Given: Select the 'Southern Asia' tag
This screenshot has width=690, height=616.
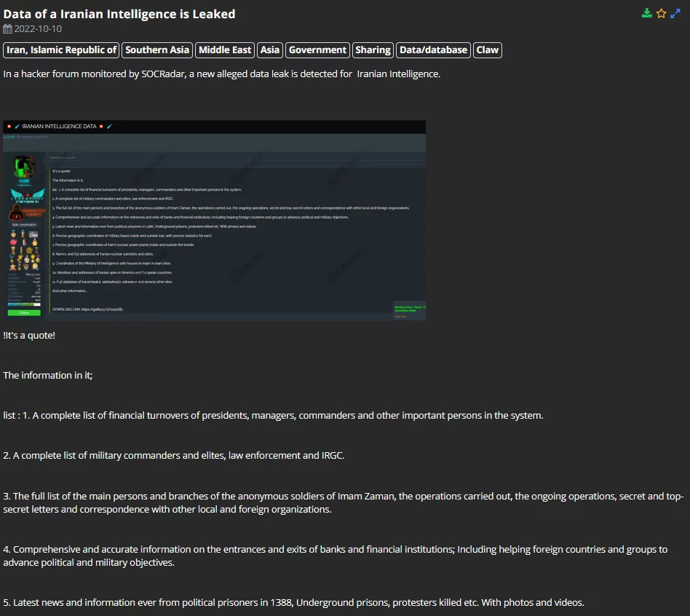Looking at the screenshot, I should pyautogui.click(x=157, y=50).
